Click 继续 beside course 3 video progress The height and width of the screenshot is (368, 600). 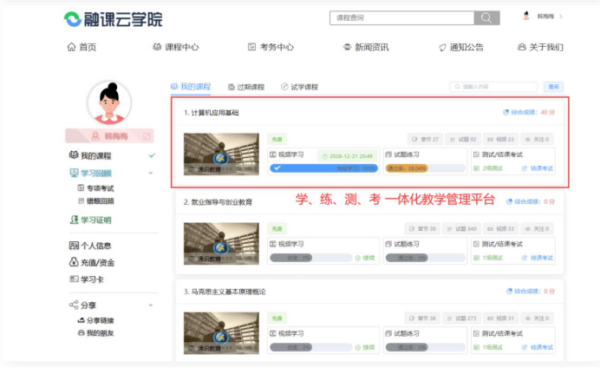[365, 347]
